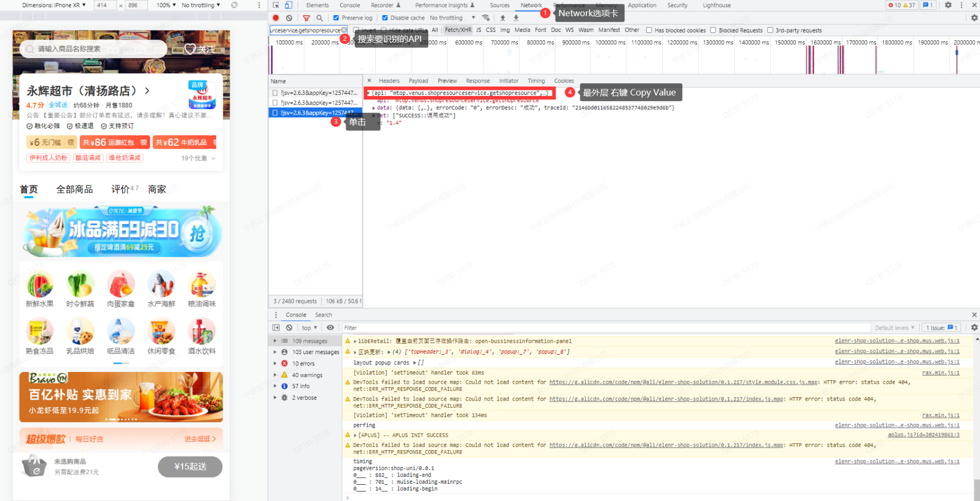Open the Response tab of request
The image size is (980, 501).
point(478,80)
